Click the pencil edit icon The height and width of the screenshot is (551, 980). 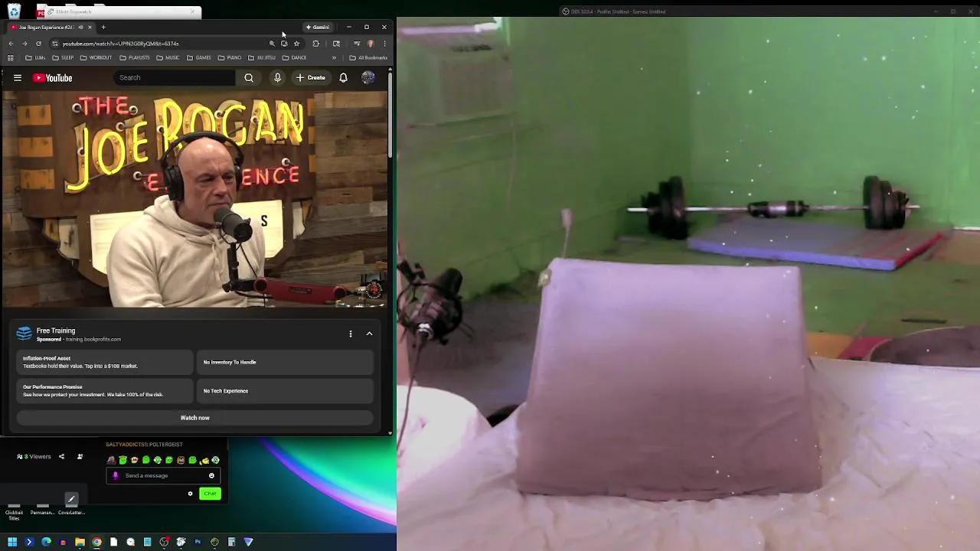pos(71,499)
